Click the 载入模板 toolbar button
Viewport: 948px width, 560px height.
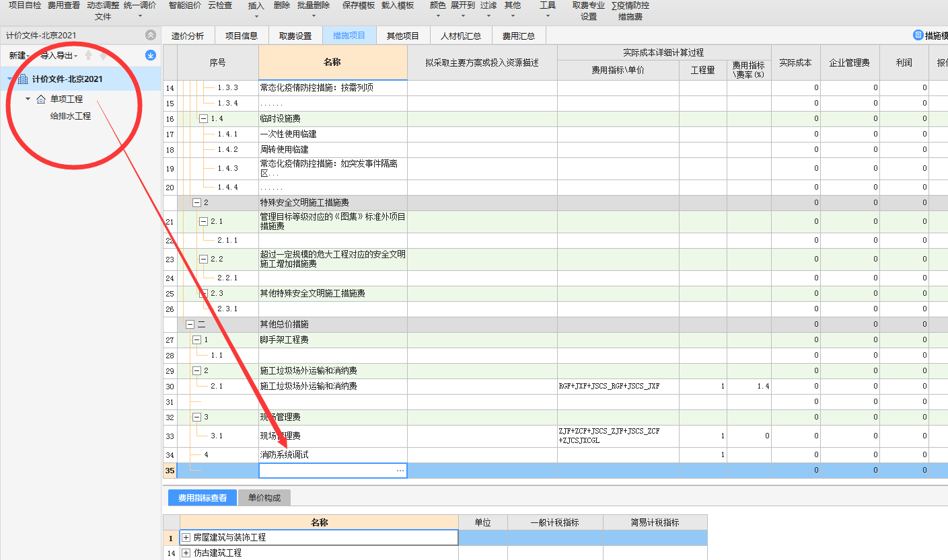(398, 5)
